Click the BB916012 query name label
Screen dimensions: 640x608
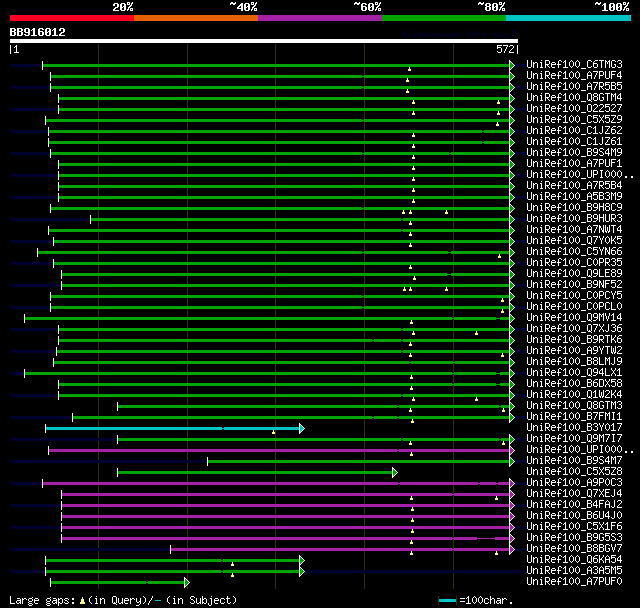click(38, 32)
